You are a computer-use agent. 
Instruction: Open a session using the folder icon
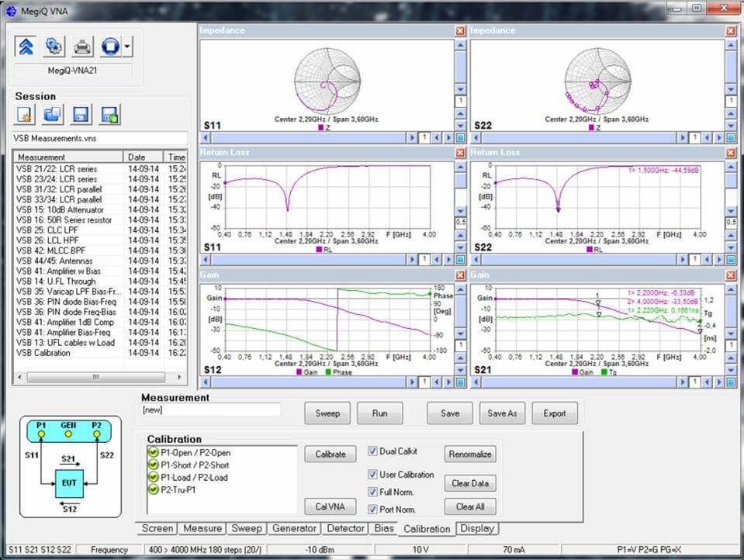[53, 115]
